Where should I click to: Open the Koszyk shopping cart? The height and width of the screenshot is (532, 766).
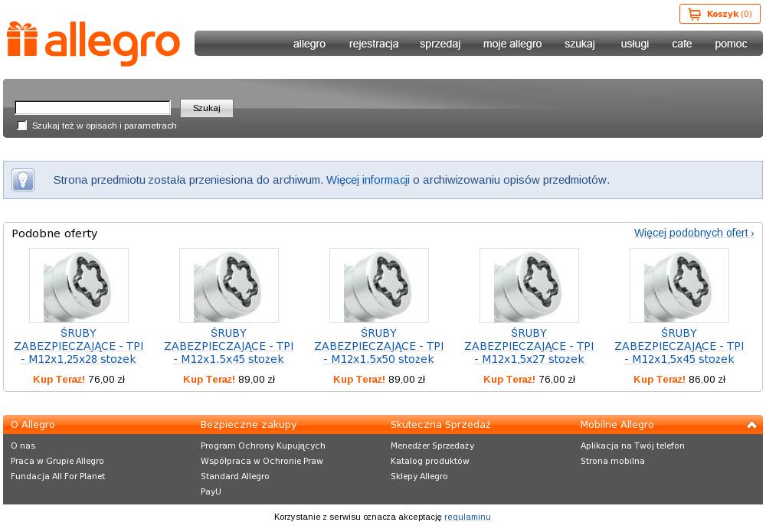tap(719, 14)
